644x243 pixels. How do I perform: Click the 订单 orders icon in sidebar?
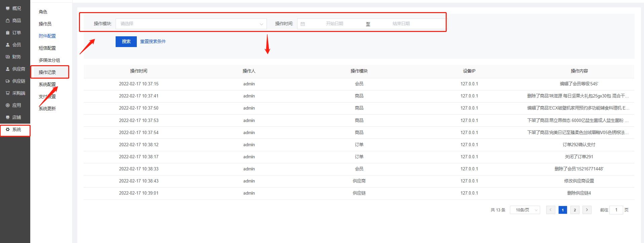coord(8,33)
